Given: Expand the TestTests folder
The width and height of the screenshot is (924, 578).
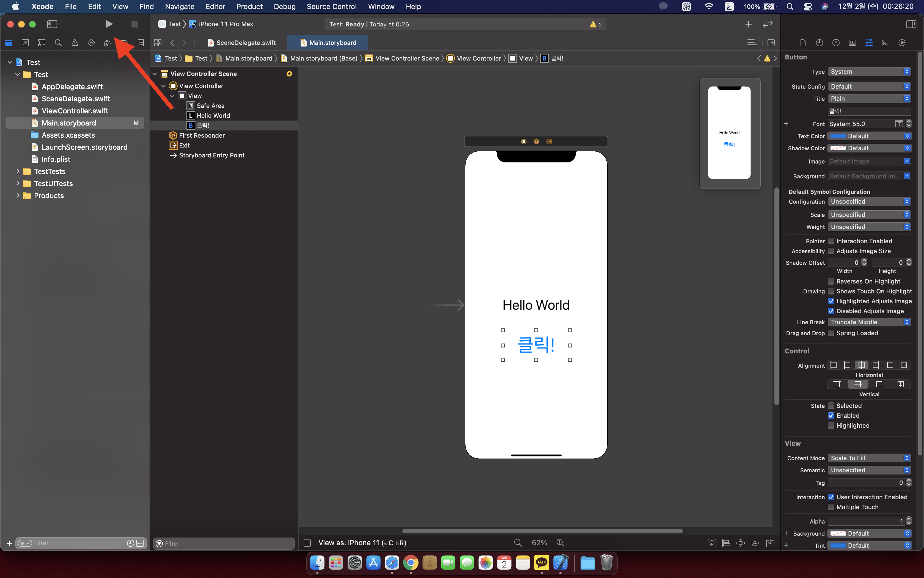Looking at the screenshot, I should (18, 171).
